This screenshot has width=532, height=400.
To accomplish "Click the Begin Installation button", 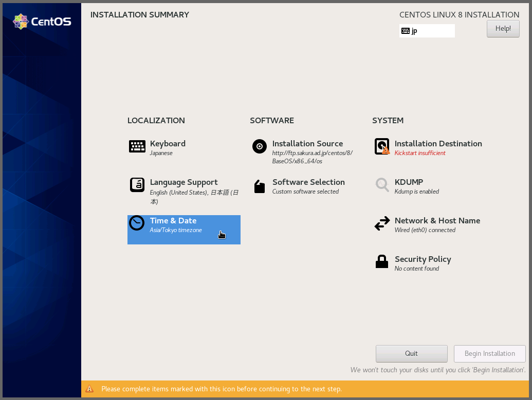I will pos(489,353).
